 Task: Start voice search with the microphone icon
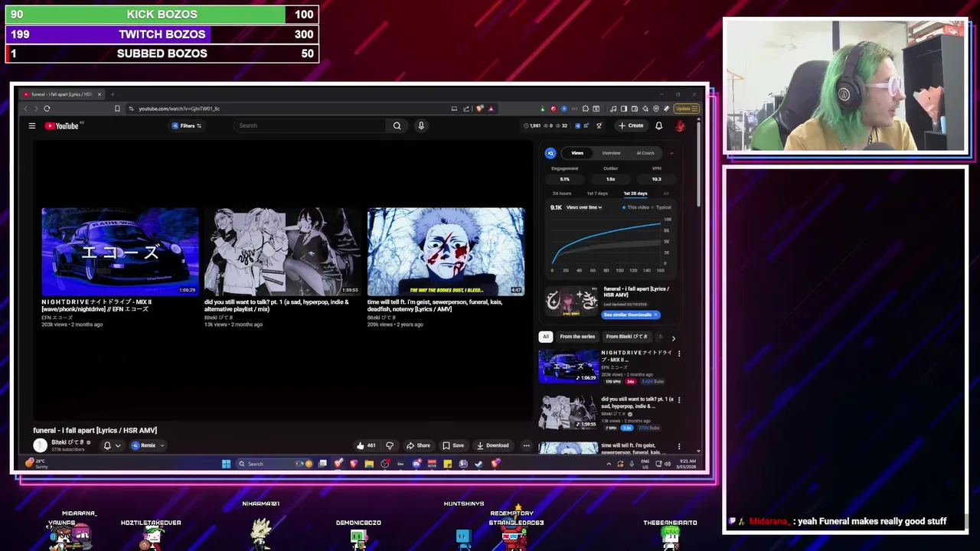tap(420, 126)
